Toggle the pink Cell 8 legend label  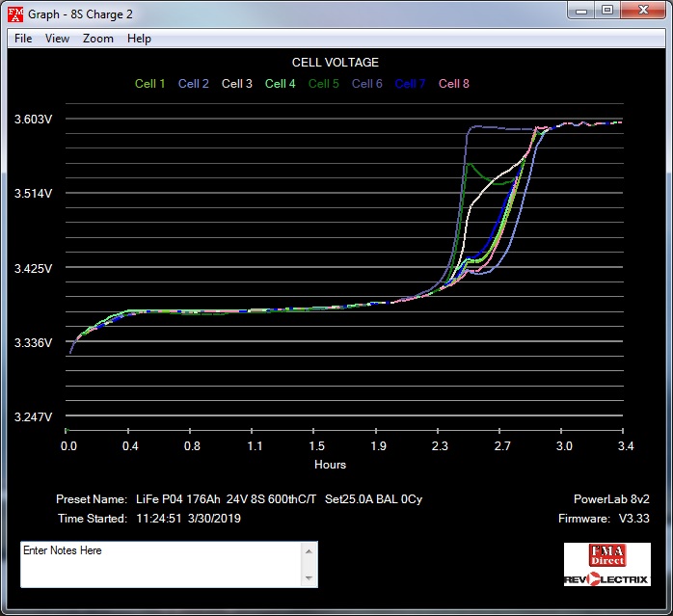(453, 84)
